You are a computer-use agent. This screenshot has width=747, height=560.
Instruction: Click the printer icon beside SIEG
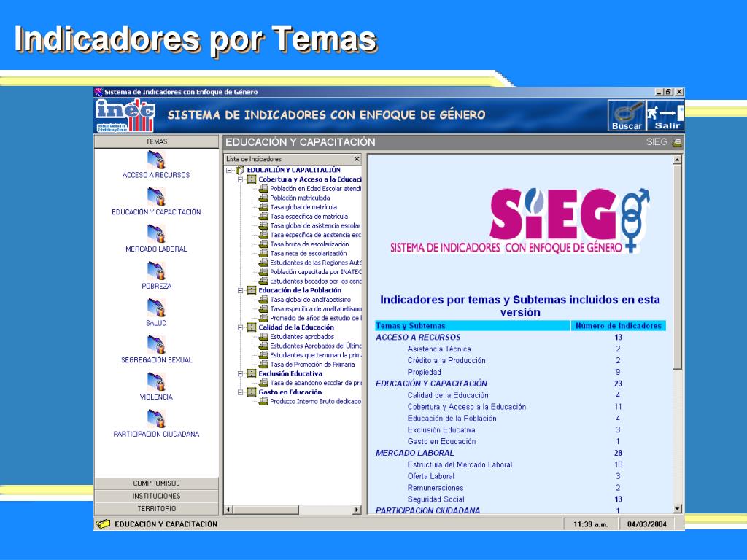(677, 142)
